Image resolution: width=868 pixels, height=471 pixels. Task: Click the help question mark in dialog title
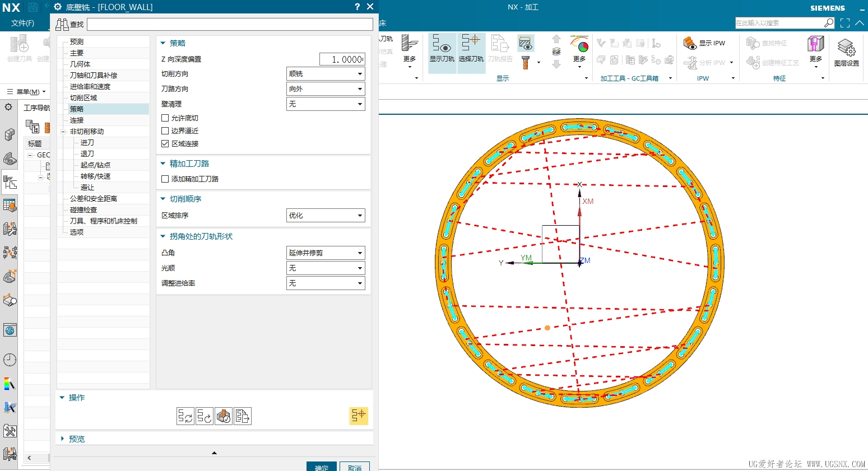coord(357,7)
